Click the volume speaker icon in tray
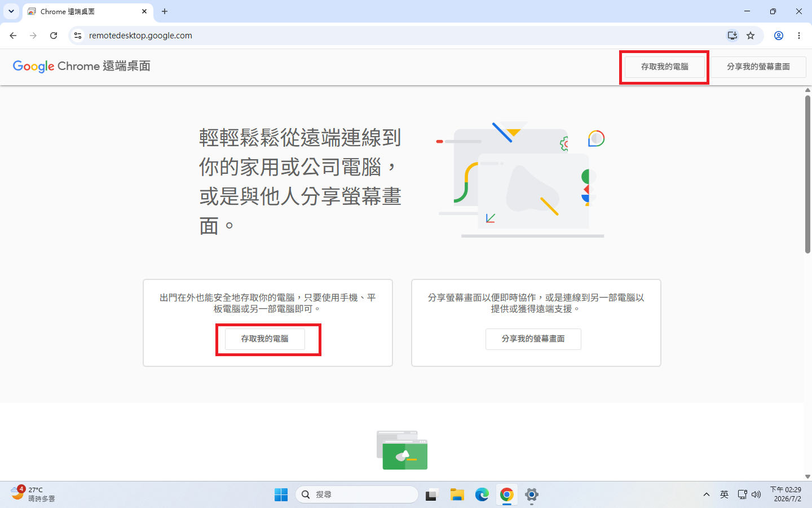Viewport: 812px width, 508px height. click(x=756, y=494)
